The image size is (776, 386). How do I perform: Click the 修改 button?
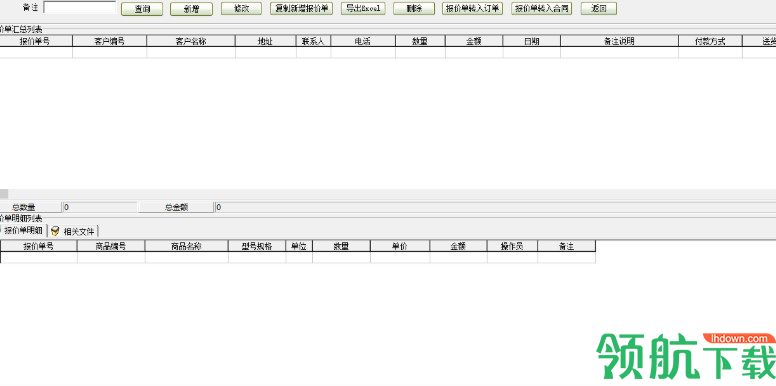(x=242, y=8)
